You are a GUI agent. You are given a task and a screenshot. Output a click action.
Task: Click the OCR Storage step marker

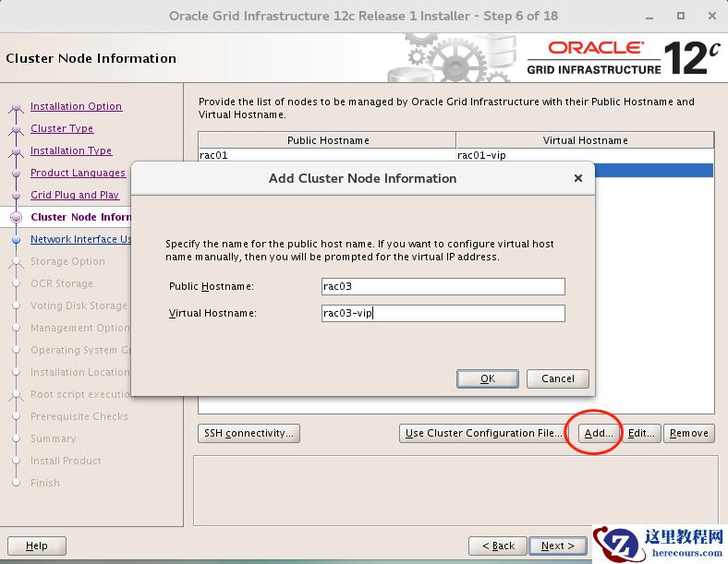click(x=17, y=283)
